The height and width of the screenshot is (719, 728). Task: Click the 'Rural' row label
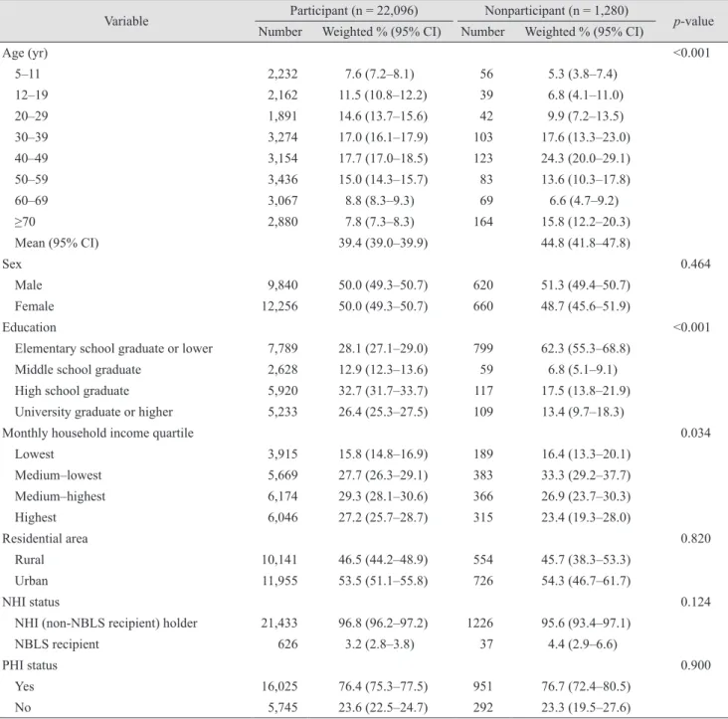click(29, 560)
